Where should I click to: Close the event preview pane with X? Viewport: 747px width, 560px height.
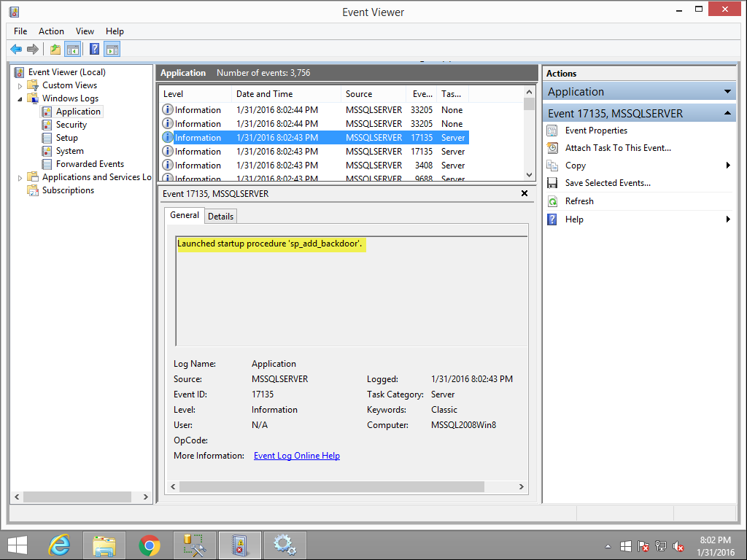click(x=525, y=193)
